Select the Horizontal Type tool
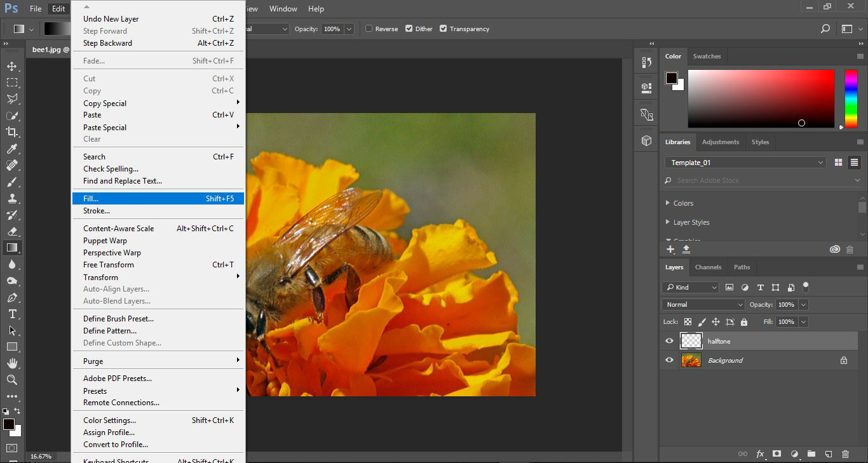Image resolution: width=868 pixels, height=463 pixels. coord(12,314)
